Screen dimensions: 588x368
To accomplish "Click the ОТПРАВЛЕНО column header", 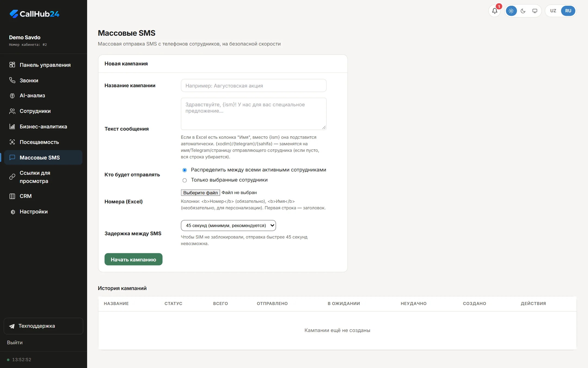I will click(x=272, y=303).
